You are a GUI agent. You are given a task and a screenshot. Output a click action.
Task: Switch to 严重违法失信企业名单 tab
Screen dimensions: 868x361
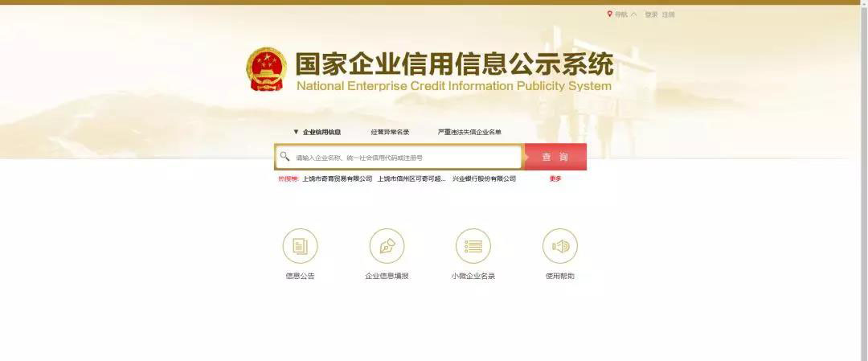pyautogui.click(x=469, y=133)
